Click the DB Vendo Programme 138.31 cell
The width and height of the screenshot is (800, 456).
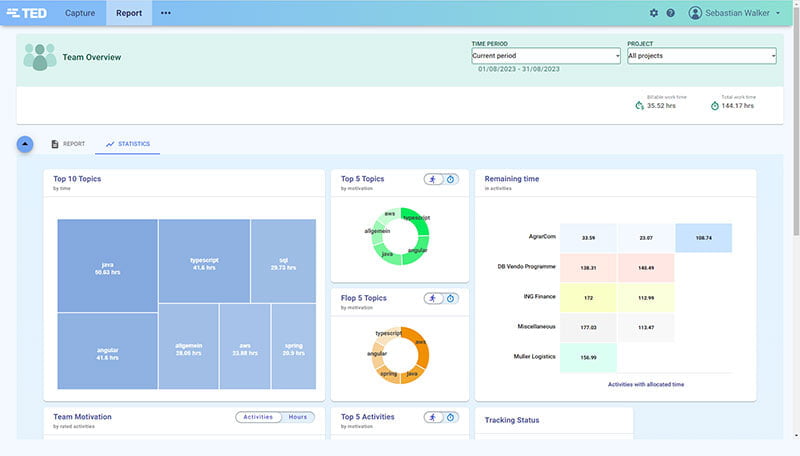tap(588, 267)
